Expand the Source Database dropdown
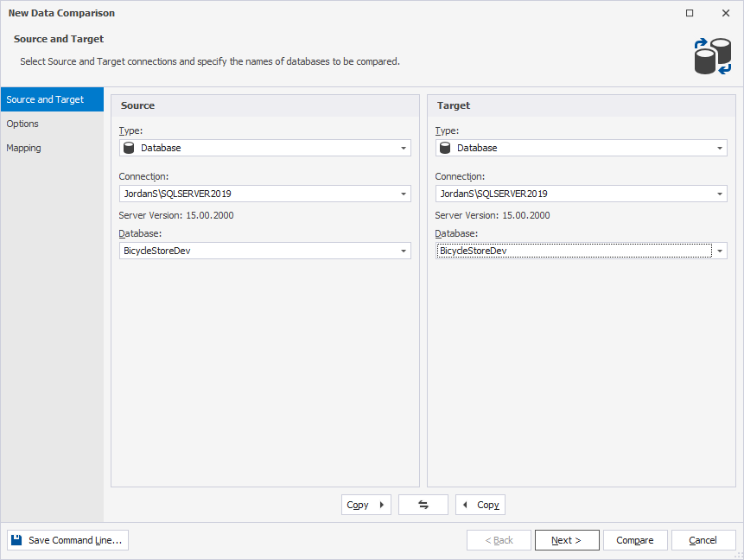This screenshot has width=744, height=560. point(404,250)
